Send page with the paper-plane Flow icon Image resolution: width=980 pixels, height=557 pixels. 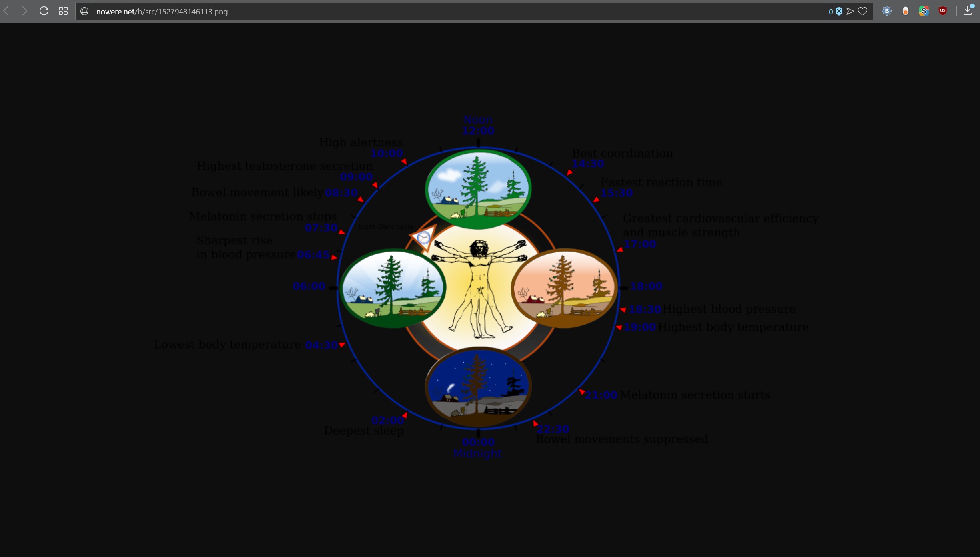tap(850, 12)
